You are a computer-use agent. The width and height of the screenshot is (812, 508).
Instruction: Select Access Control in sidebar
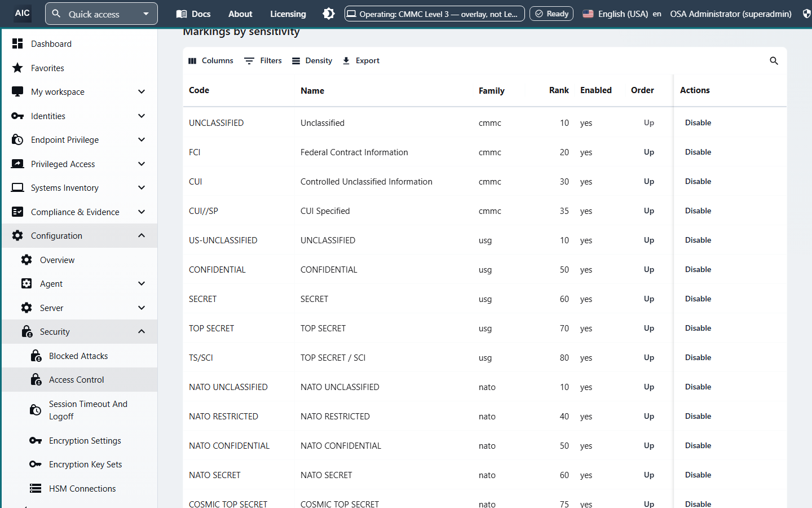(x=80, y=379)
